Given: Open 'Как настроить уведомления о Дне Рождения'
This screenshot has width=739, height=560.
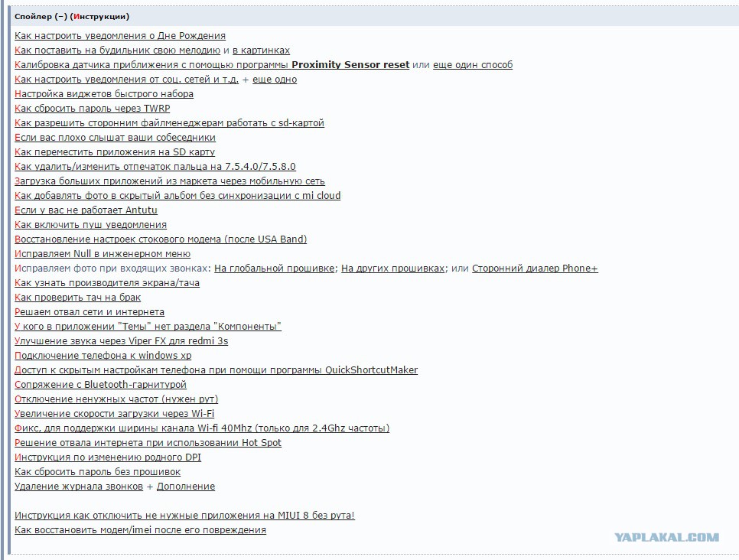Looking at the screenshot, I should pyautogui.click(x=119, y=36).
